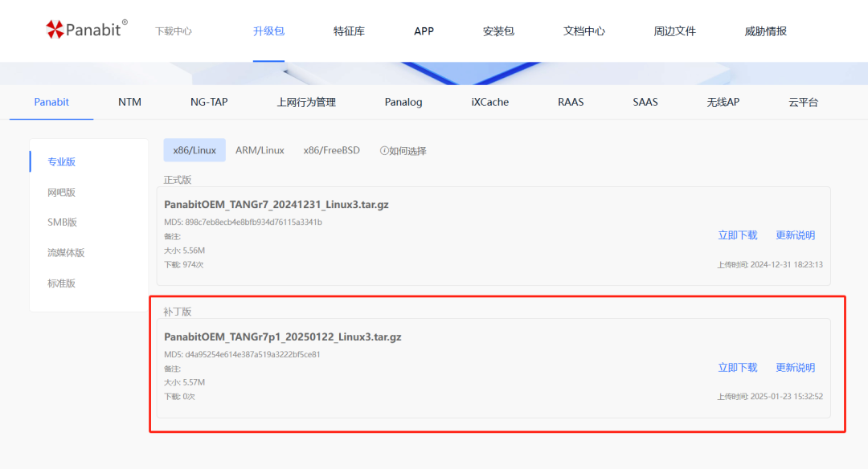Screen dimensions: 868x469
Task: Click the Panabit logo
Action: coord(86,29)
